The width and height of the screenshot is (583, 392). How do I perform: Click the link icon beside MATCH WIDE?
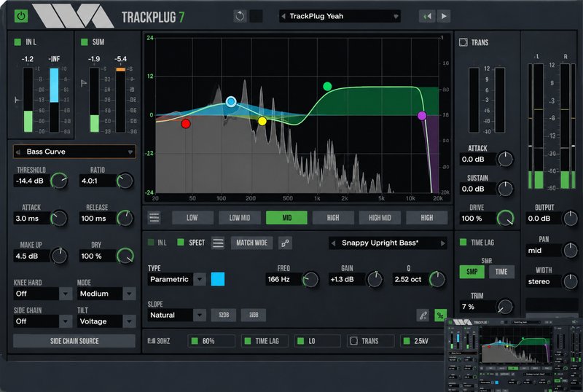(285, 243)
